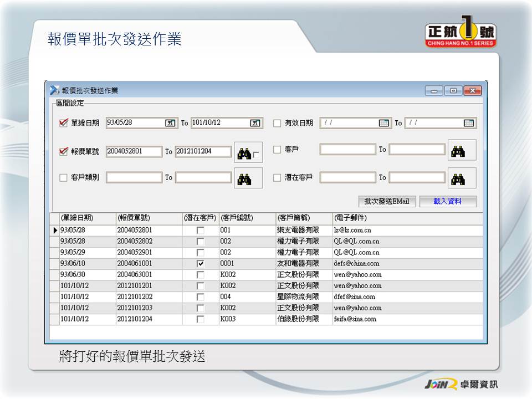Click the 報價單號 starting number field
This screenshot has width=532, height=399.
point(134,151)
